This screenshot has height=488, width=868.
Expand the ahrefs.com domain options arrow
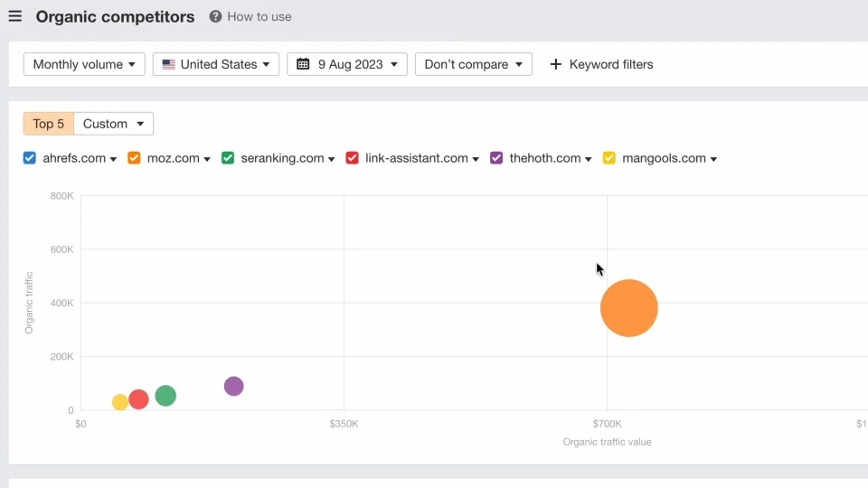tap(114, 159)
